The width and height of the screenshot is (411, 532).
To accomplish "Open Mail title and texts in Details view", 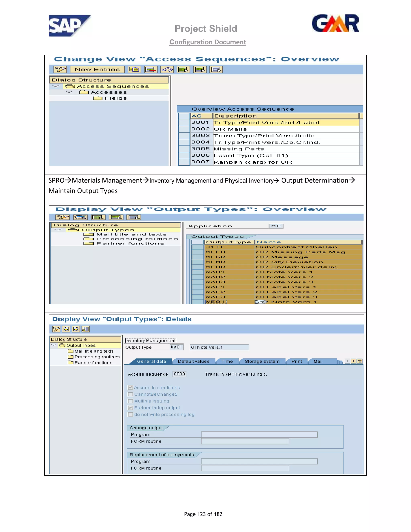I will tap(71, 351).
